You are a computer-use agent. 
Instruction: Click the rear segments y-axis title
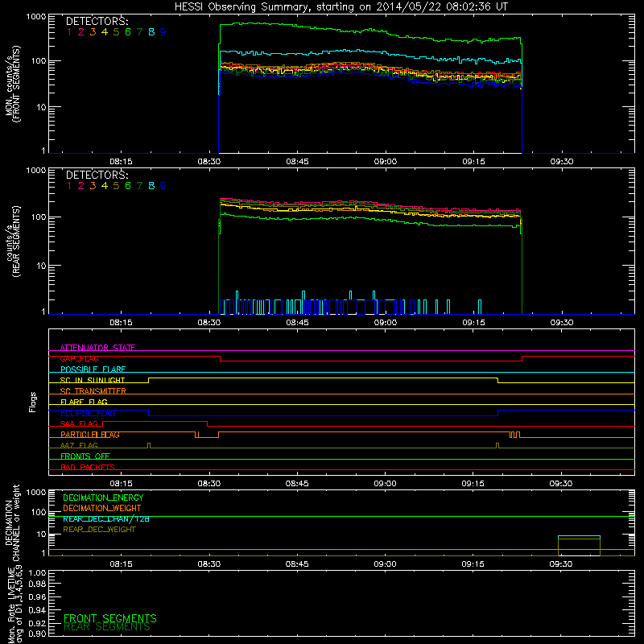coord(12,242)
